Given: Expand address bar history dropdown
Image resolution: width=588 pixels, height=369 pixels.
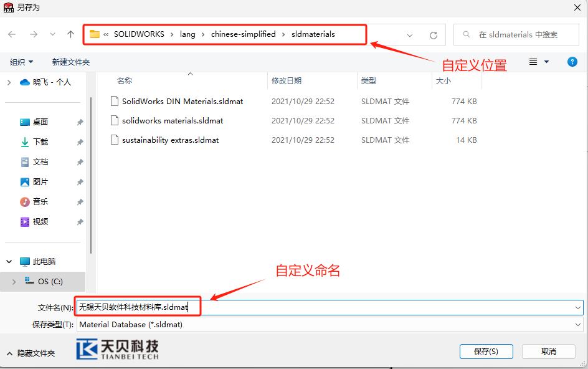Looking at the screenshot, I should pos(410,36).
